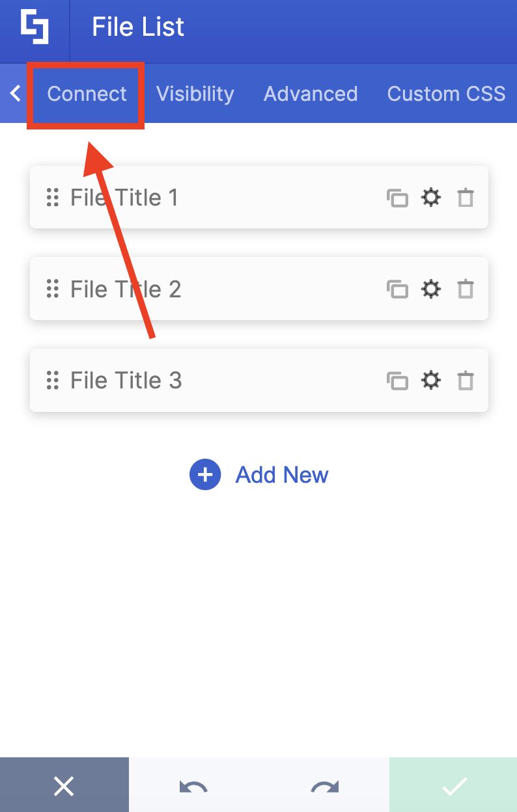Discard changes with the X button
Screen dimensions: 517x812
pyautogui.click(x=64, y=785)
